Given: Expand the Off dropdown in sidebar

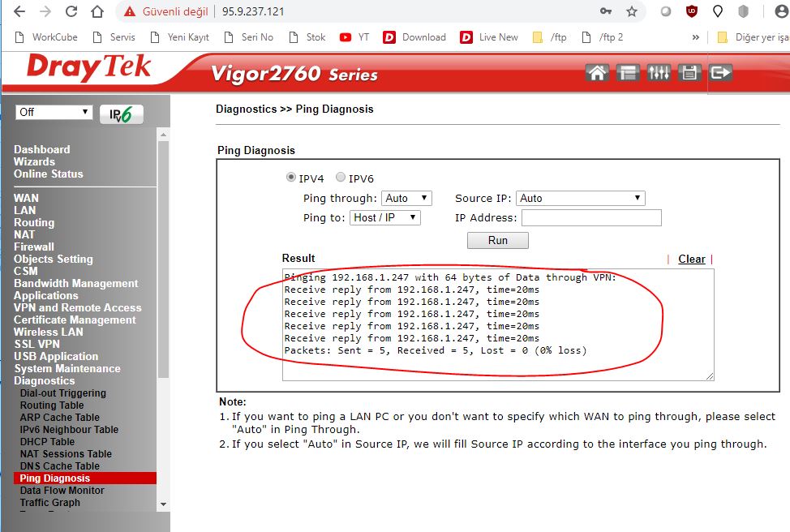Looking at the screenshot, I should pos(54,112).
